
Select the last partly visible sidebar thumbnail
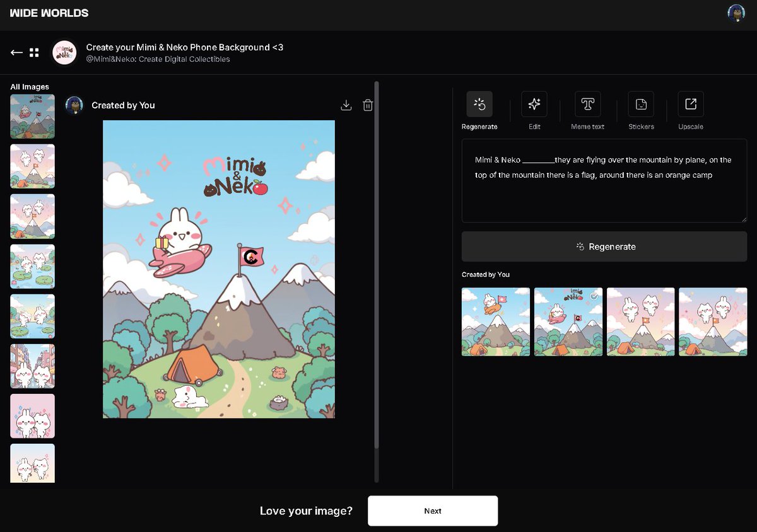33,463
